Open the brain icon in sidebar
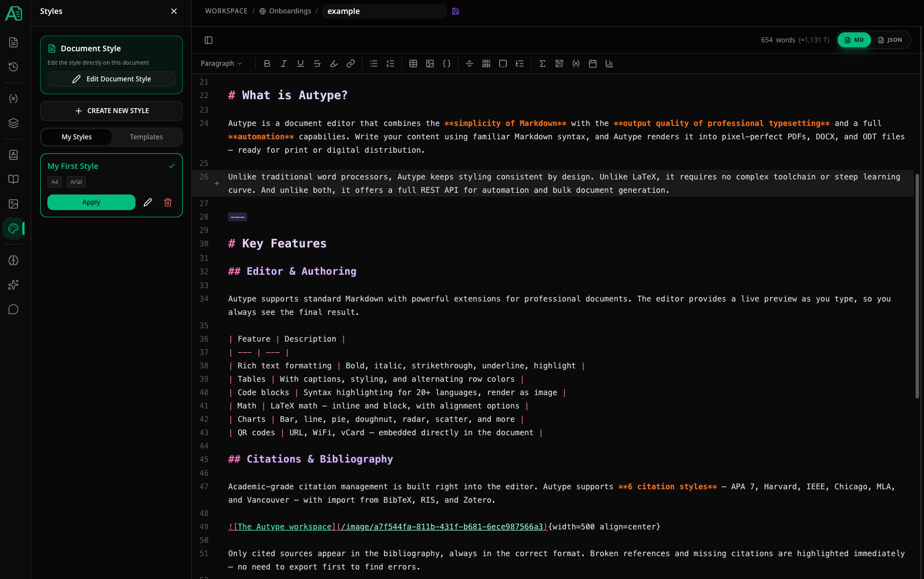 (x=13, y=260)
